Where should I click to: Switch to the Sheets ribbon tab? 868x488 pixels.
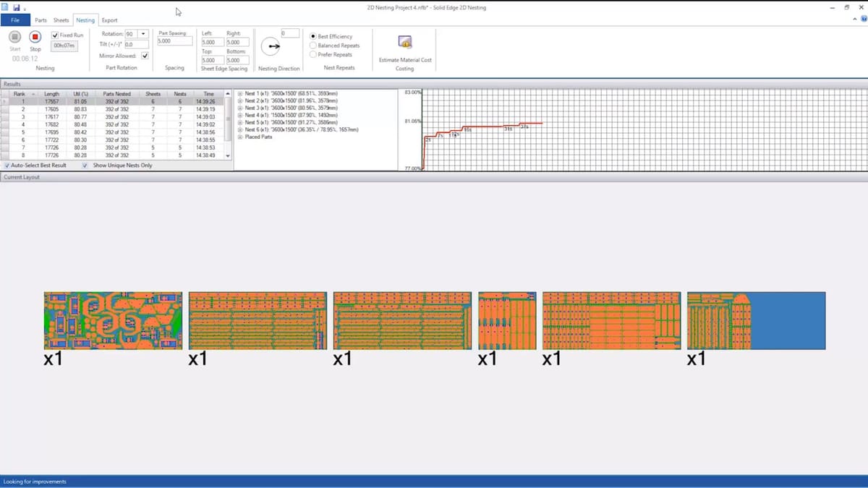[61, 20]
